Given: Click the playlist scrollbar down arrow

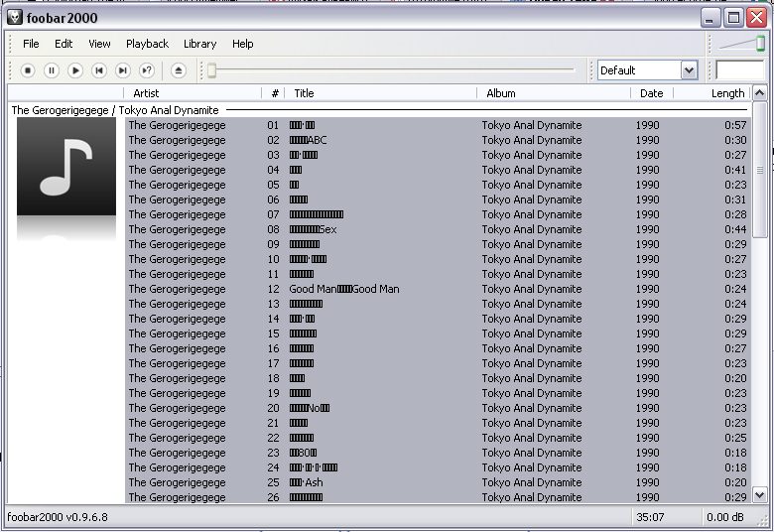Looking at the screenshot, I should pos(760,494).
